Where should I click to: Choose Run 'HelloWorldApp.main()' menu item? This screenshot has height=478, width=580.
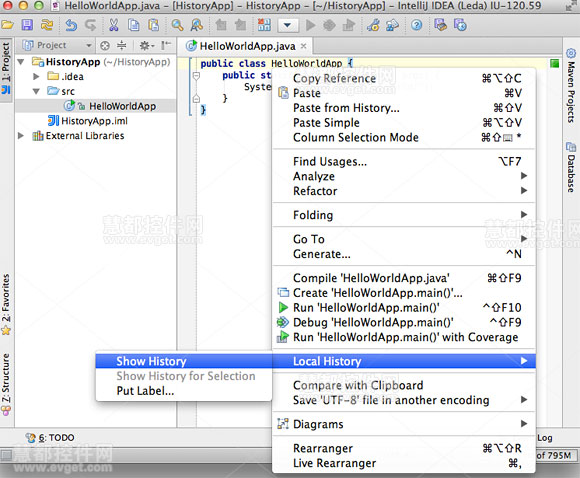click(x=404, y=308)
